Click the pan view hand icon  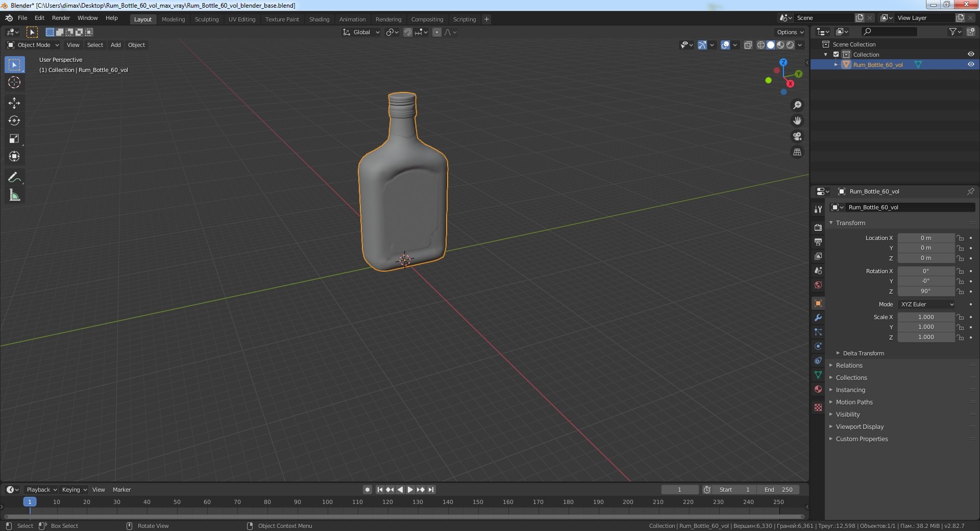click(x=797, y=121)
